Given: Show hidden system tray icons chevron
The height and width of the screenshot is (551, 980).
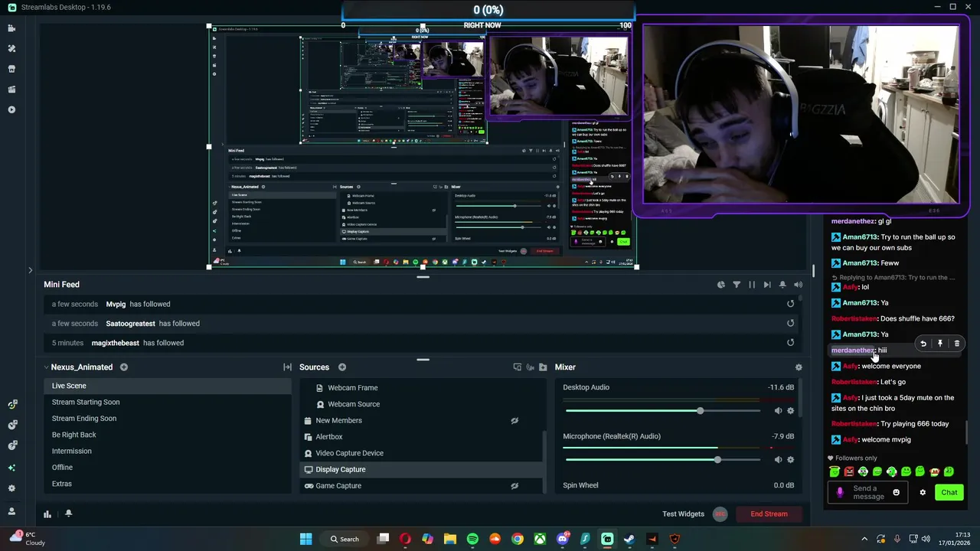Looking at the screenshot, I should click(x=864, y=539).
